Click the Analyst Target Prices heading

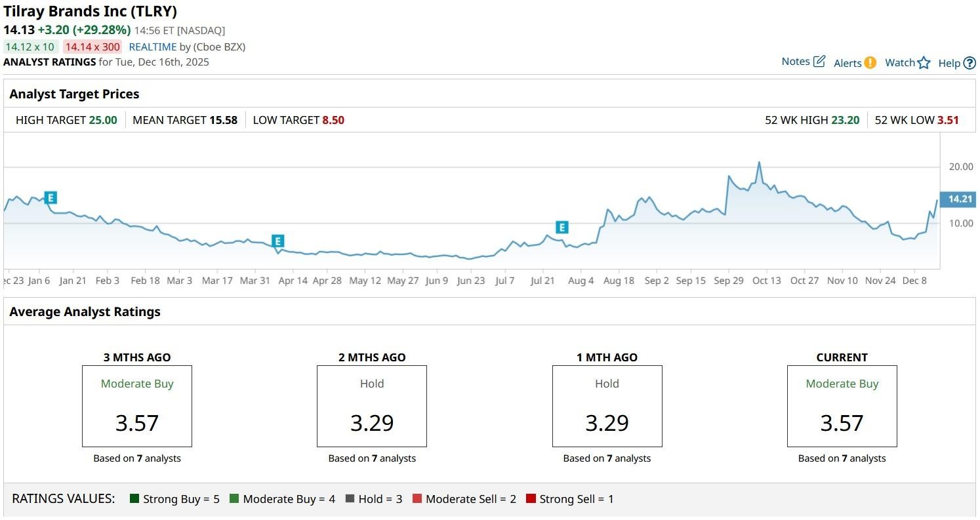click(74, 94)
